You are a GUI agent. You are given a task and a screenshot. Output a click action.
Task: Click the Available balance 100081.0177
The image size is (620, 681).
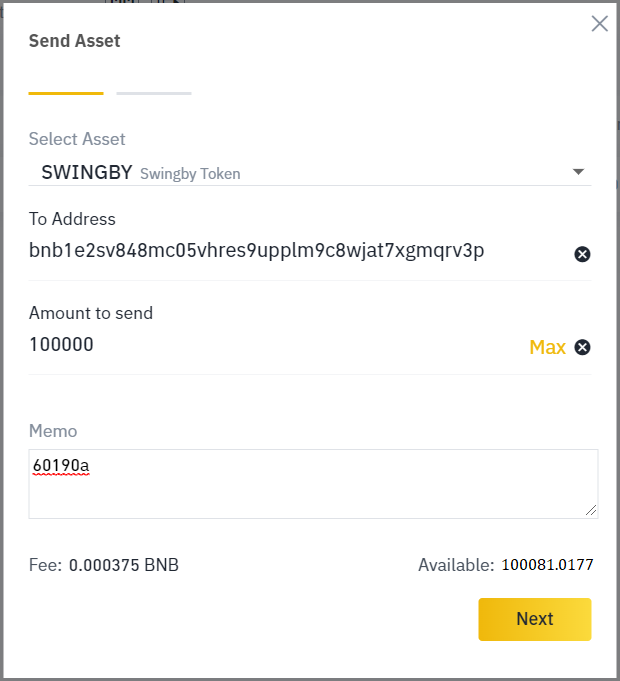click(x=547, y=565)
